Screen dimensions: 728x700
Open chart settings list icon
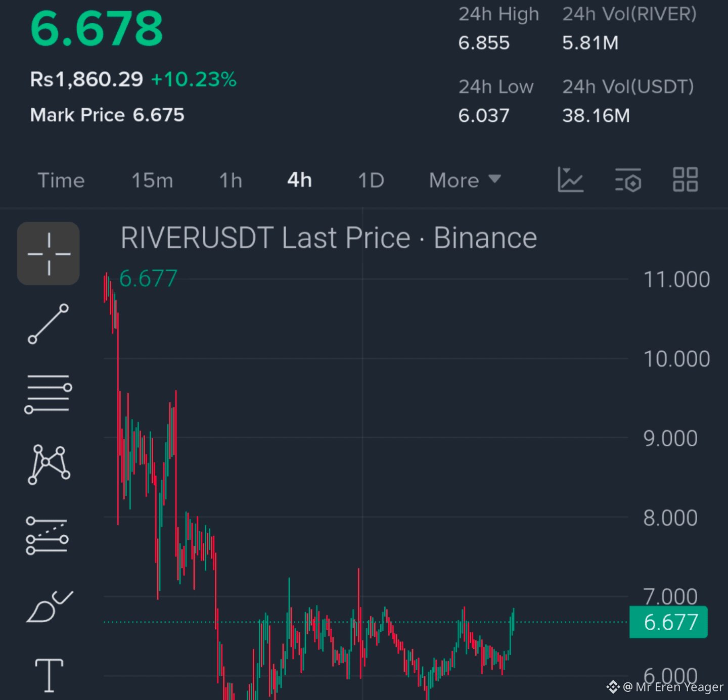coord(628,180)
